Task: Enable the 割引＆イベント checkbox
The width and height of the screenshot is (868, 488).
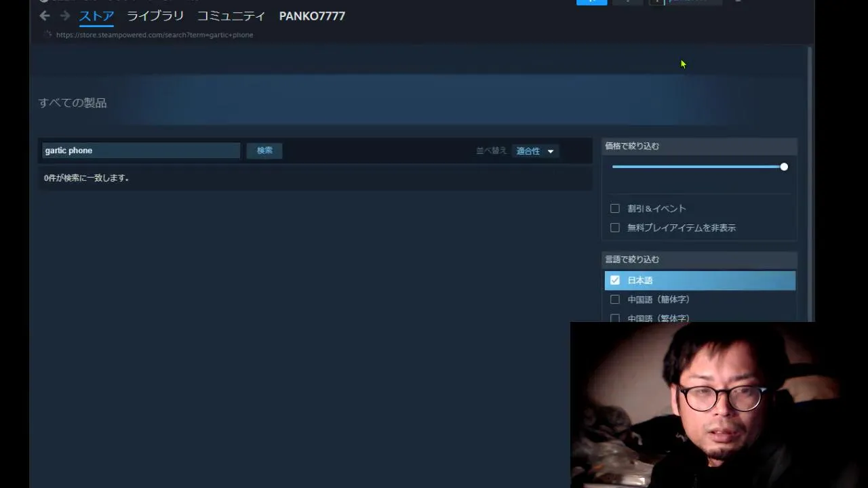Action: 615,209
